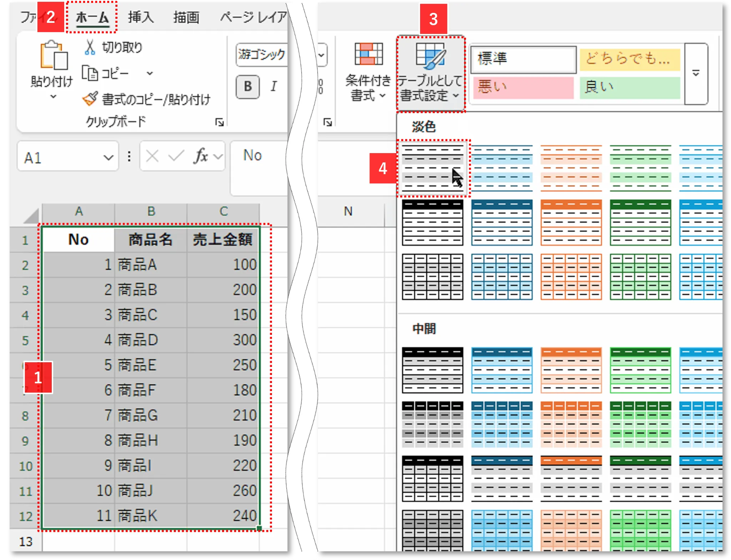Open Insert Function via the fx icon

tap(200, 156)
